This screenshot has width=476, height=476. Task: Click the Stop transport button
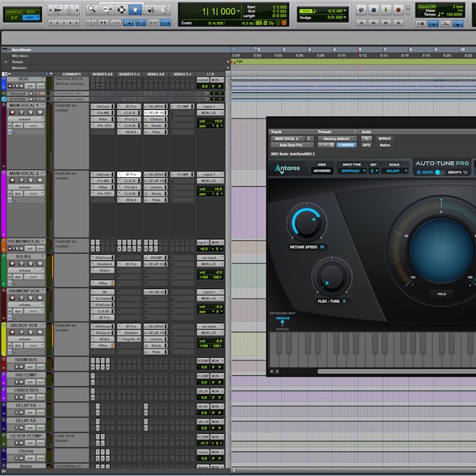pos(374,10)
